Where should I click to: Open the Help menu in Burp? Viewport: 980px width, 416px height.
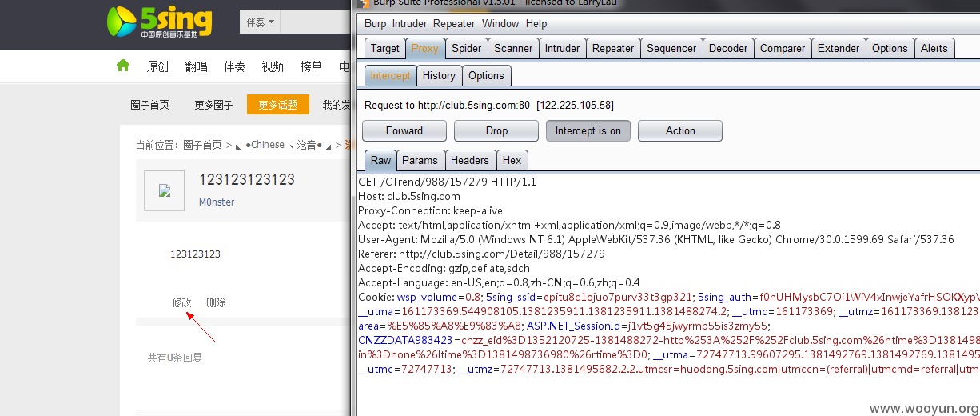click(536, 24)
